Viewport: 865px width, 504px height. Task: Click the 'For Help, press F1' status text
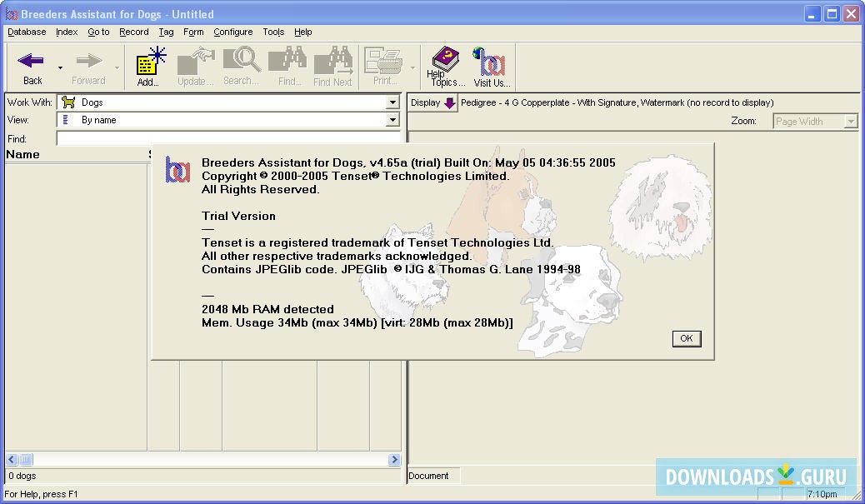(41, 494)
